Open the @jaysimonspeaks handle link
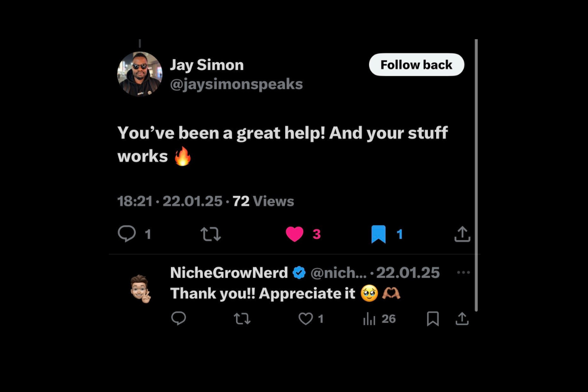The height and width of the screenshot is (392, 588). point(236,84)
